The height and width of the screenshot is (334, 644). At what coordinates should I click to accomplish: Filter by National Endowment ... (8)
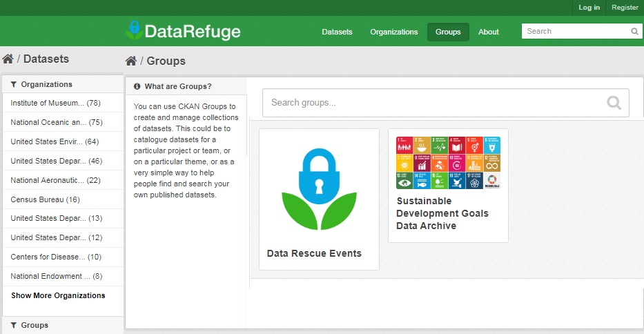(x=57, y=276)
